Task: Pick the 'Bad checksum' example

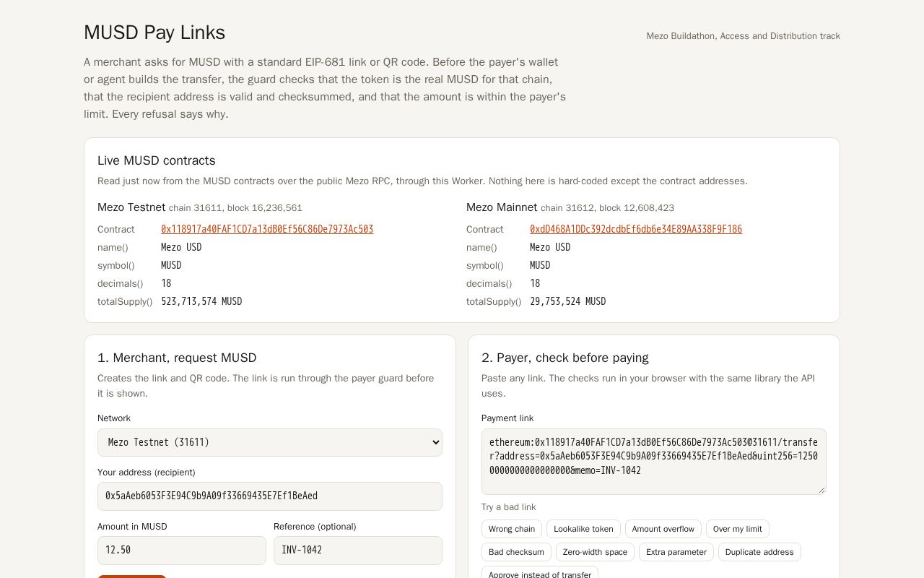Action: 516,552
